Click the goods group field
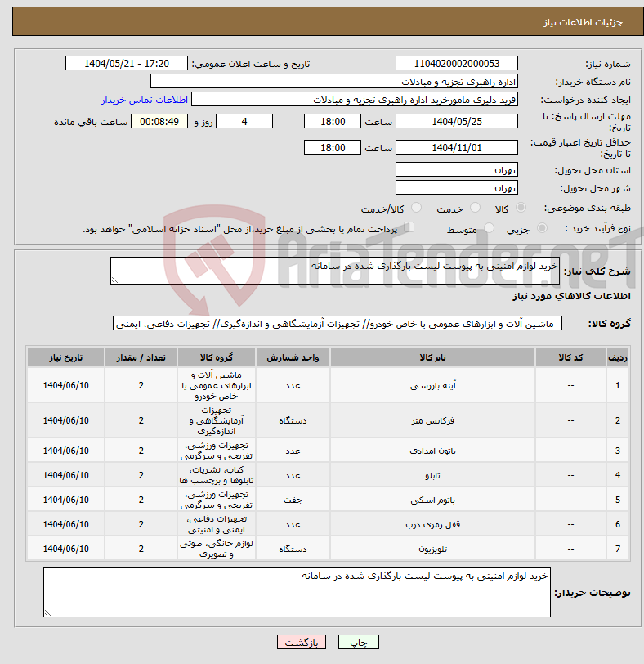The width and height of the screenshot is (644, 664). [338, 324]
